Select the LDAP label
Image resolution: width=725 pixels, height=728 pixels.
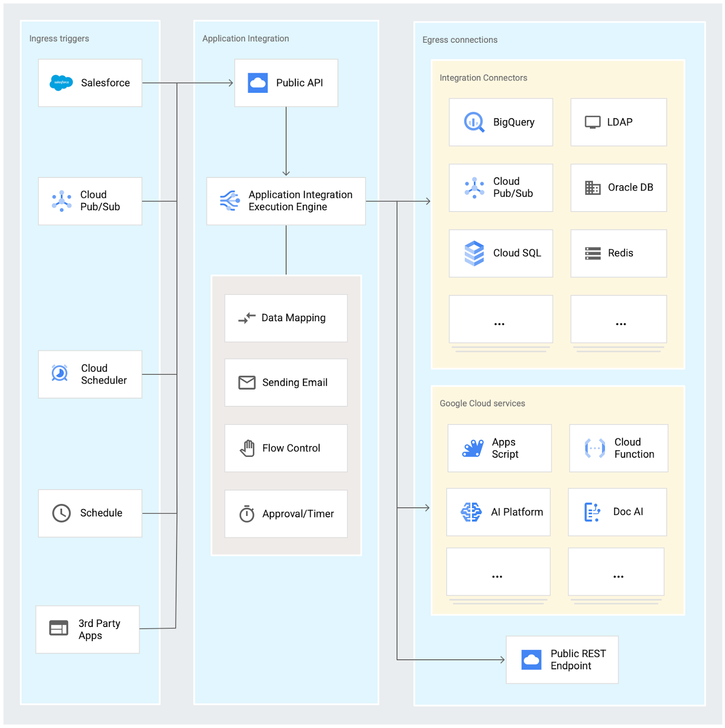[x=620, y=122]
